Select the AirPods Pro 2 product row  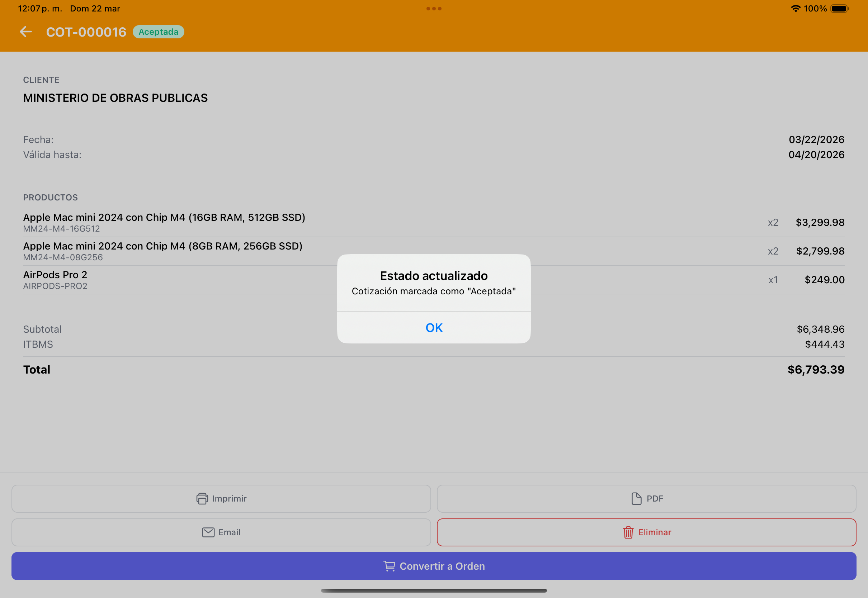[x=434, y=280]
